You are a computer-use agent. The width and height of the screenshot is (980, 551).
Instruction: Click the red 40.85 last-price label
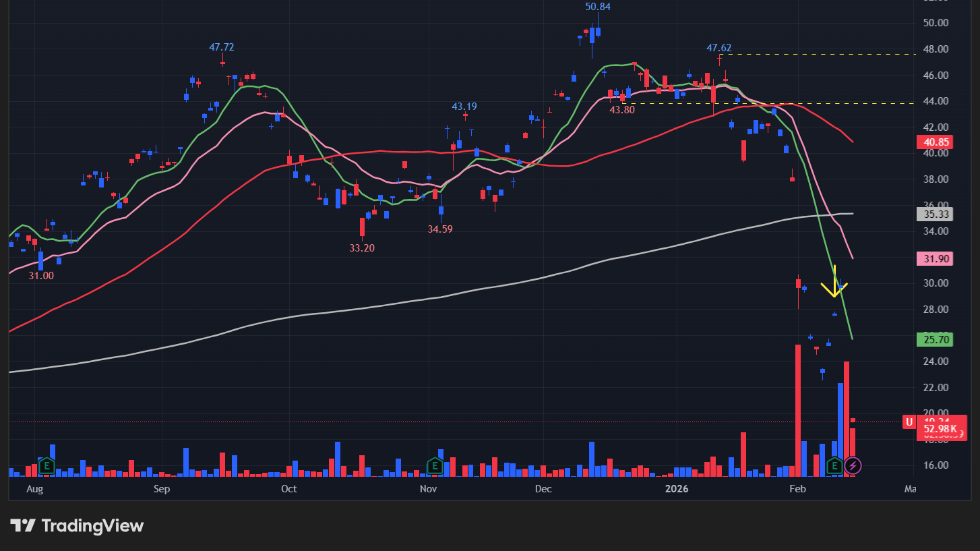pyautogui.click(x=935, y=142)
